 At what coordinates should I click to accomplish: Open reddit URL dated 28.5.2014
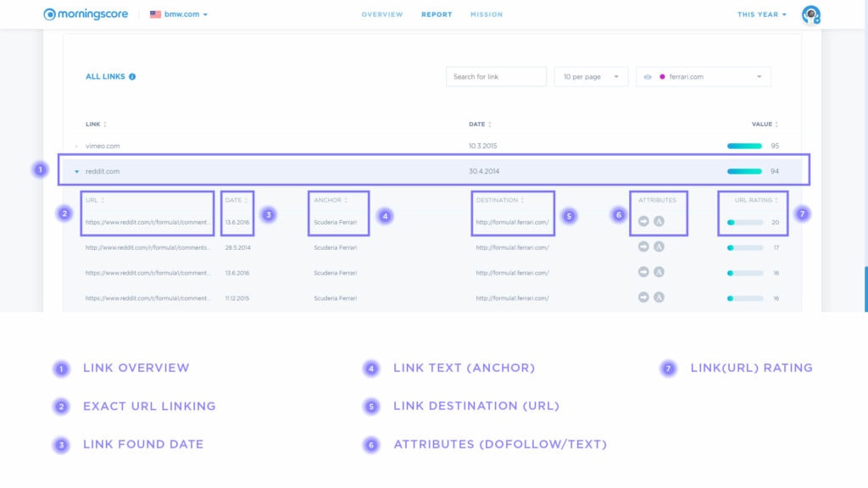coord(147,248)
